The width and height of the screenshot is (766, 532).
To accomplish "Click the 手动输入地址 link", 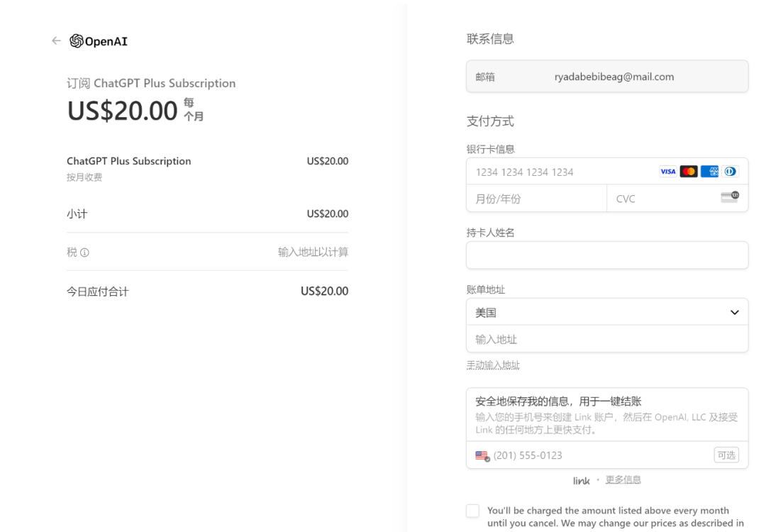I will 493,365.
